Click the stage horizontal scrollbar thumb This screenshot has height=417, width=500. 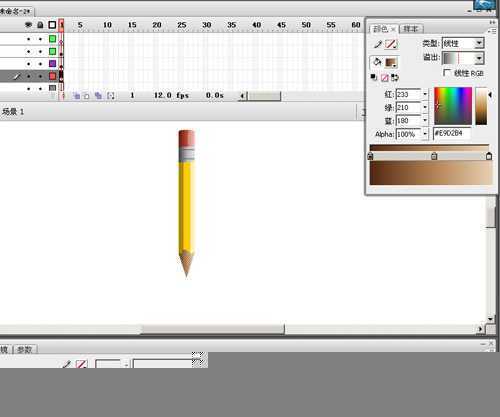tap(213, 329)
